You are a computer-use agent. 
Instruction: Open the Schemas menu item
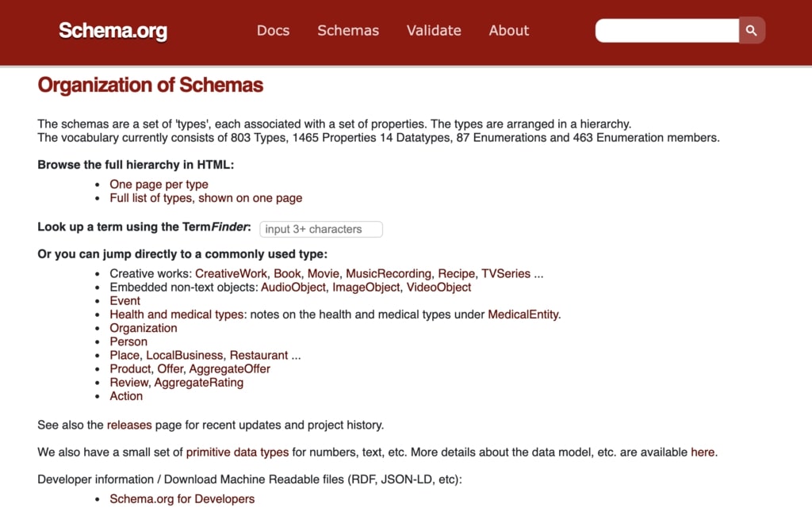[x=347, y=30]
